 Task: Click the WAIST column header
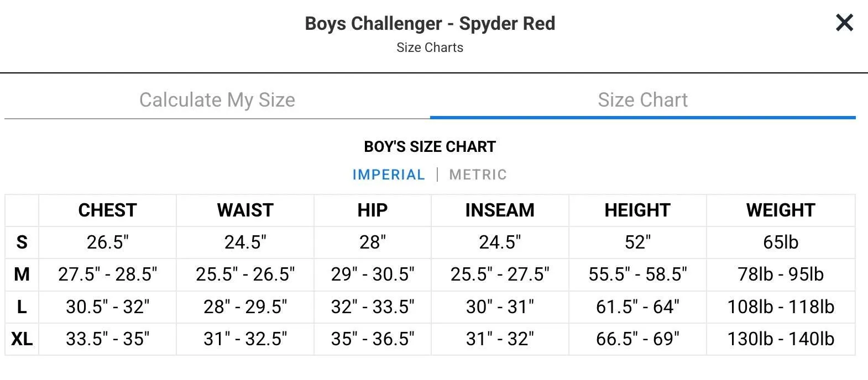click(x=245, y=210)
